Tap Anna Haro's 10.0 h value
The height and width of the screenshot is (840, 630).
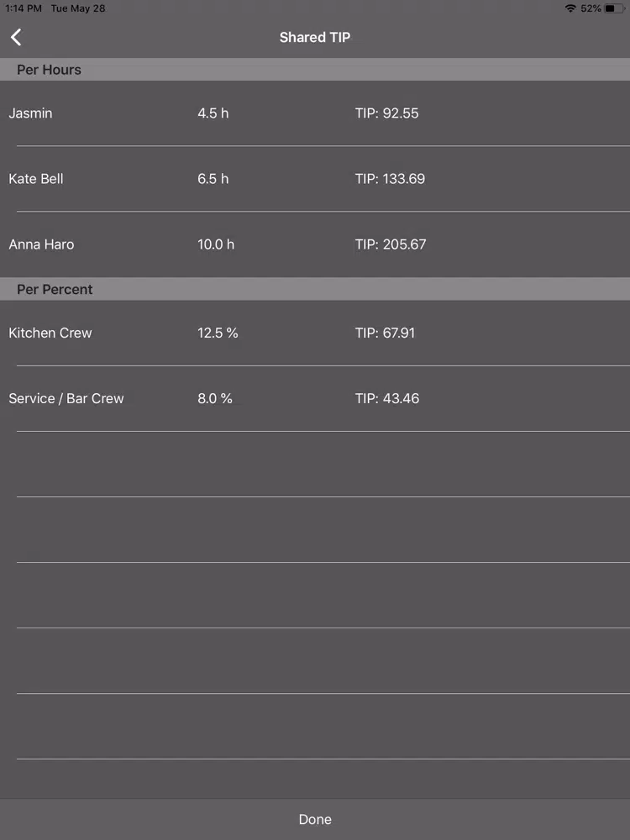[x=216, y=244]
